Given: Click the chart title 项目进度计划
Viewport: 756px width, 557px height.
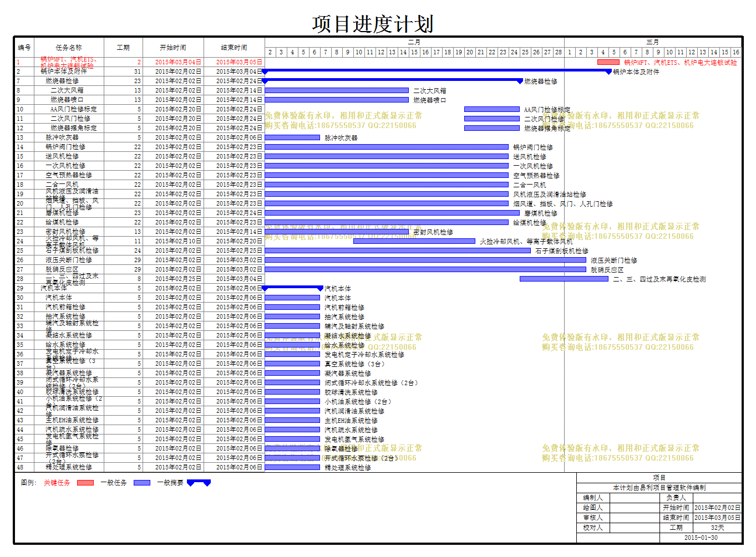Looking at the screenshot, I should 373,24.
